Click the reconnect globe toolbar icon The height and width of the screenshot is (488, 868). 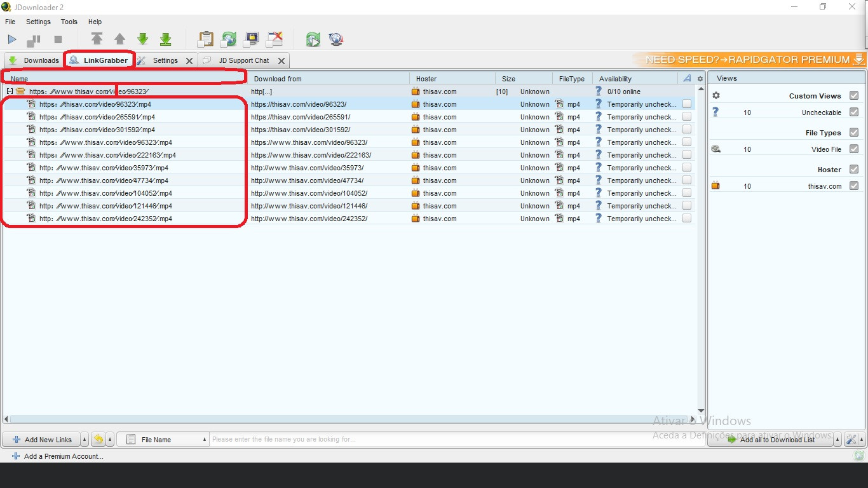(336, 39)
